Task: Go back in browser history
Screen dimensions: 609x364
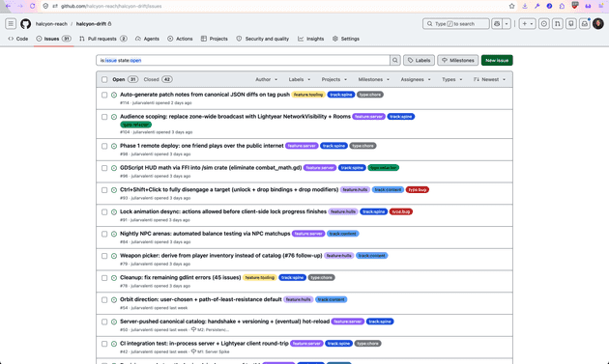Action: coord(8,6)
